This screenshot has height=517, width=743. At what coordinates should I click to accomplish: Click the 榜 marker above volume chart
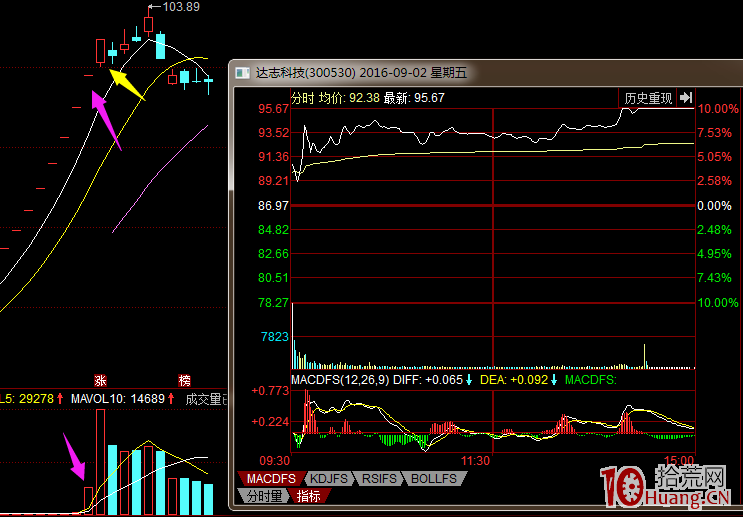point(184,380)
